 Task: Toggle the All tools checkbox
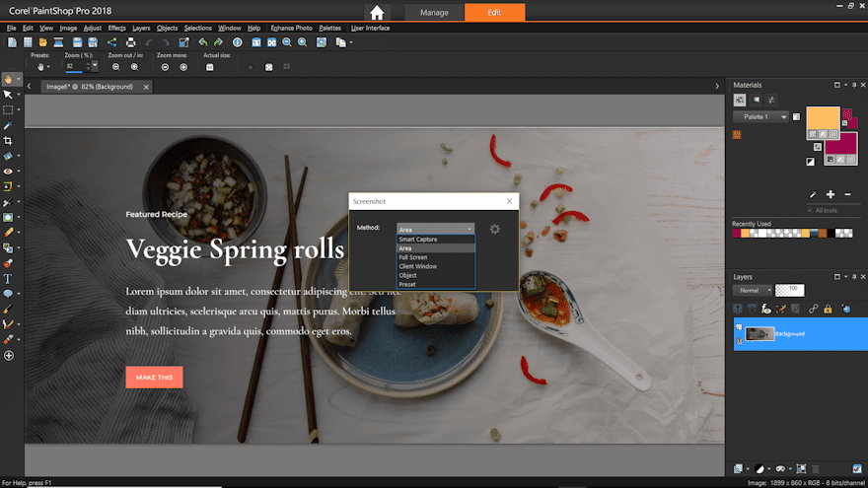pyautogui.click(x=808, y=210)
